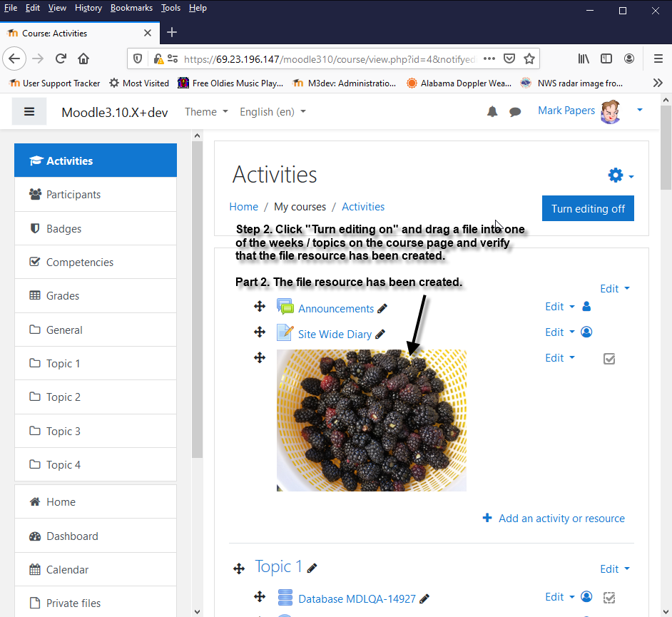Bookmark this page with the star icon
Viewport: 672px width, 617px height.
529,58
